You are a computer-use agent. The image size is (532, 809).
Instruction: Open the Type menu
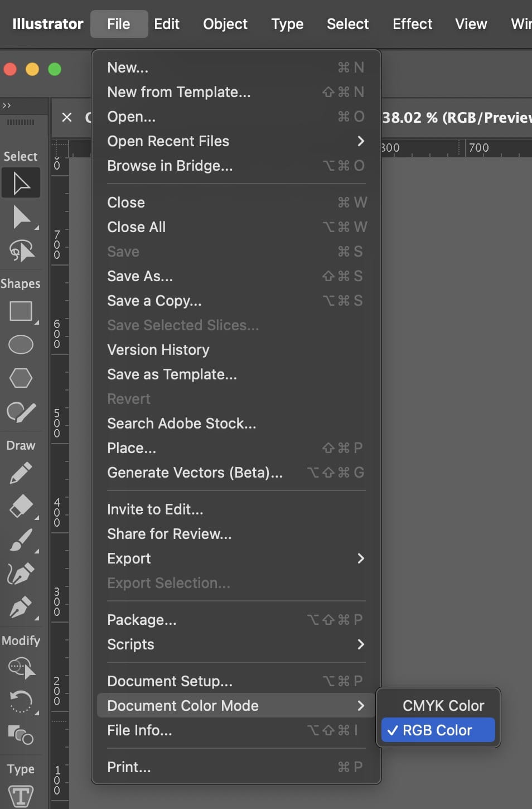click(287, 24)
